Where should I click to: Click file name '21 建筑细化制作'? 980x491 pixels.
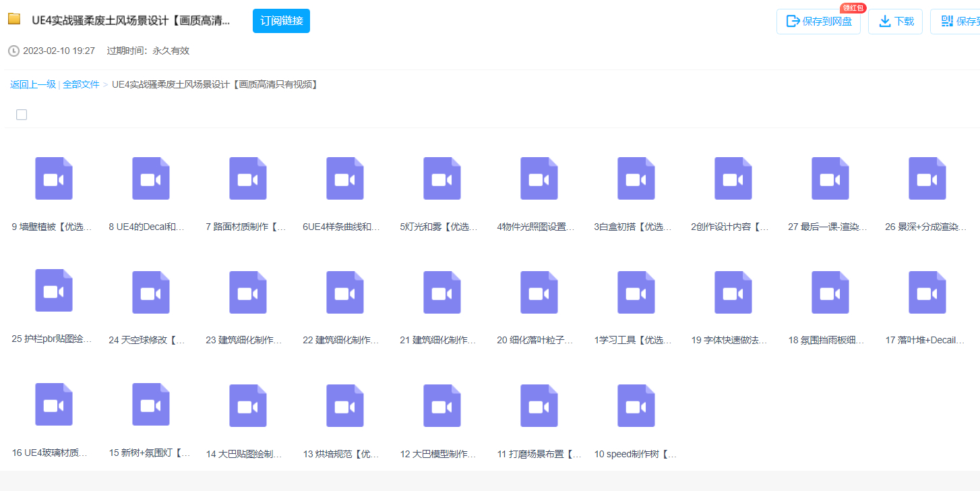click(438, 340)
